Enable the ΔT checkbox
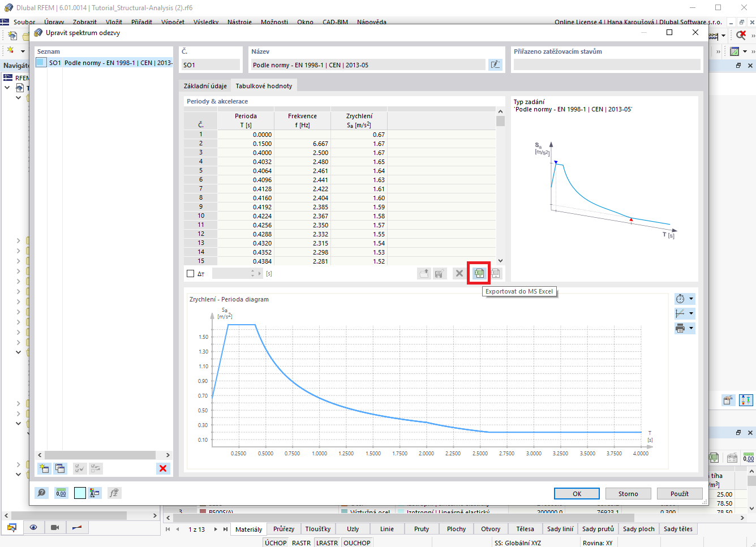 pyautogui.click(x=190, y=273)
